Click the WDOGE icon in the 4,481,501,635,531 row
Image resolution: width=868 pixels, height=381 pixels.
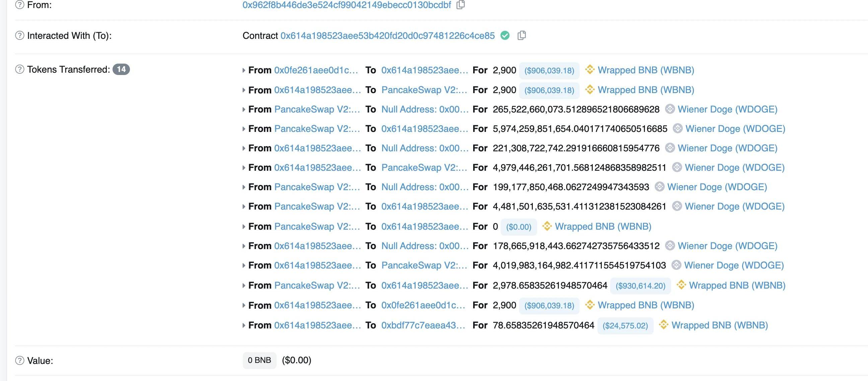point(677,206)
